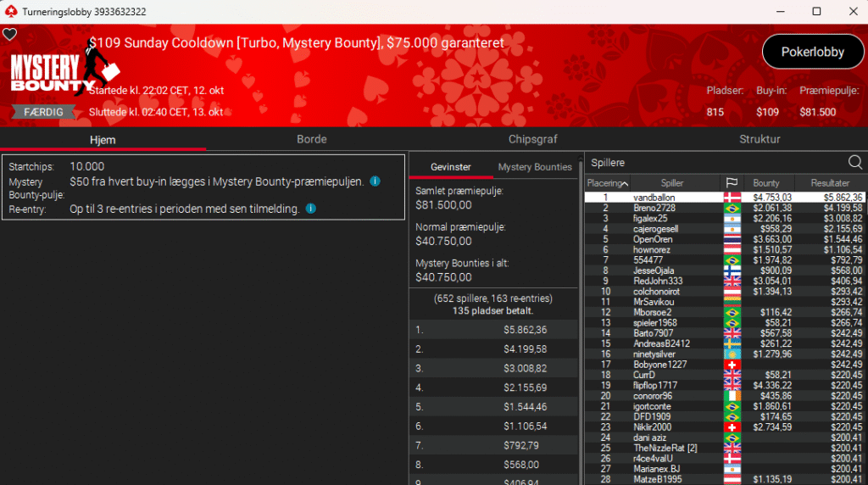Click the heart favorite icon
Image resolution: width=868 pixels, height=485 pixels.
tap(9, 35)
